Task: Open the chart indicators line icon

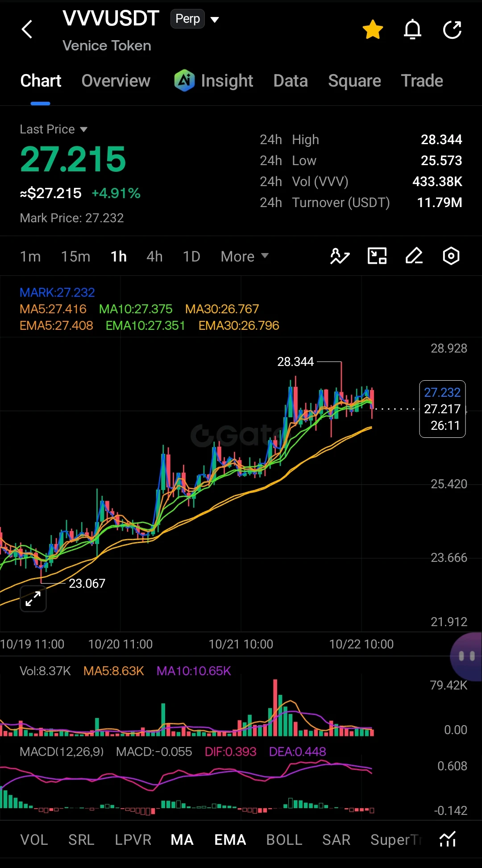Action: click(340, 256)
